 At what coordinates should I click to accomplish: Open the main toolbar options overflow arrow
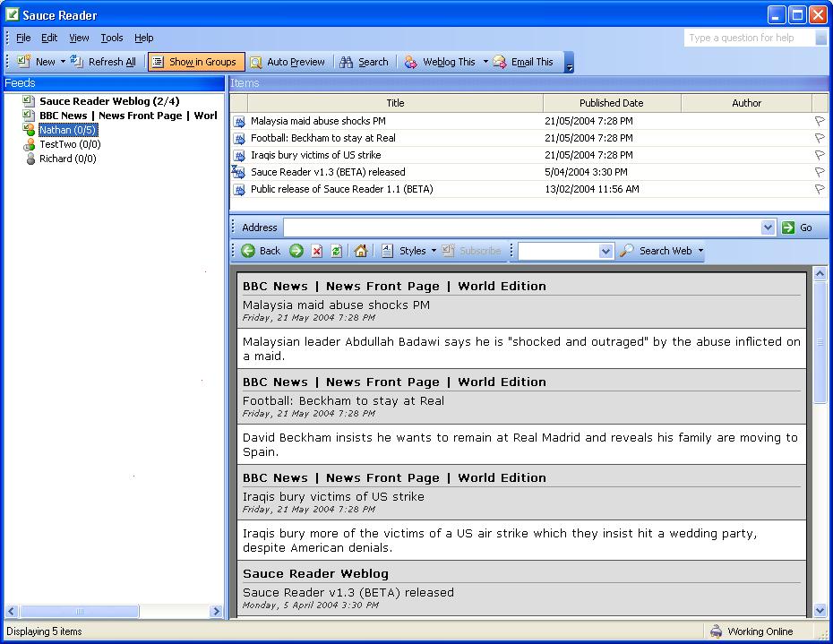pos(569,62)
